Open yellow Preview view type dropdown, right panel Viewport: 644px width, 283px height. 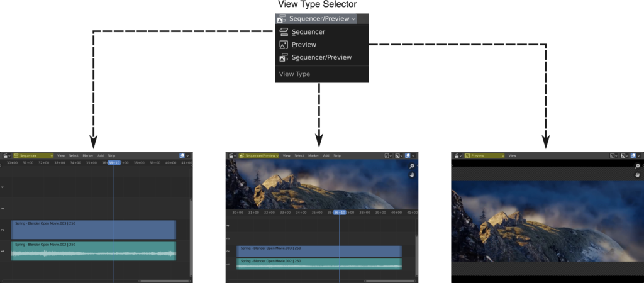click(x=485, y=156)
